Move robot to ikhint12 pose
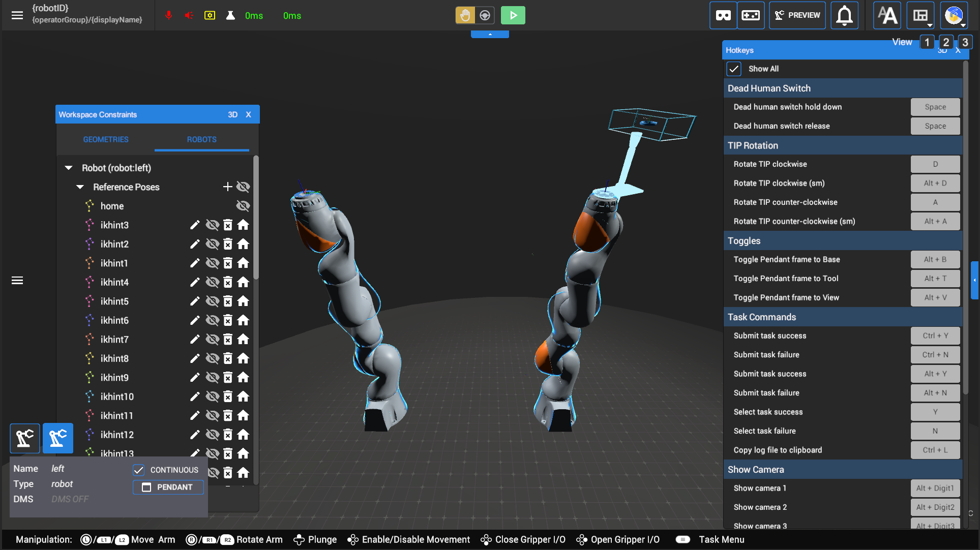980x550 pixels. (243, 435)
